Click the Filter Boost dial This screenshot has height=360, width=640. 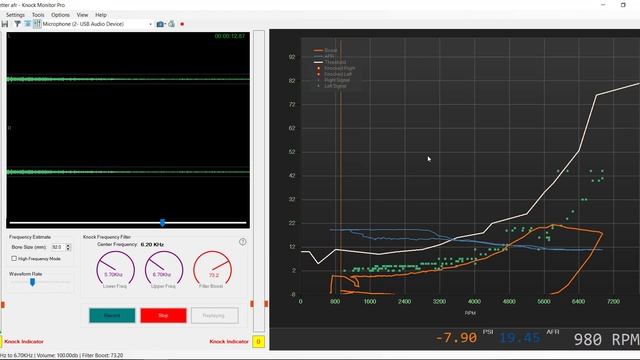[x=212, y=269]
